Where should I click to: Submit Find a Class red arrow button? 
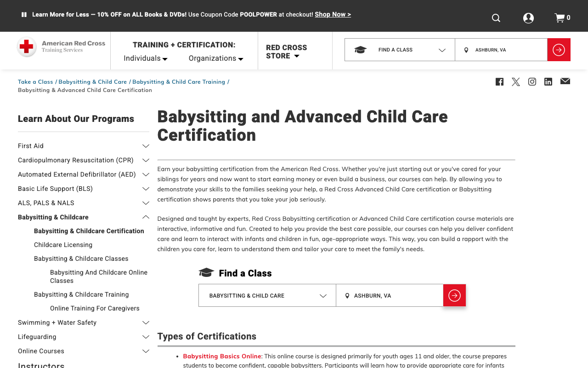[454, 295]
